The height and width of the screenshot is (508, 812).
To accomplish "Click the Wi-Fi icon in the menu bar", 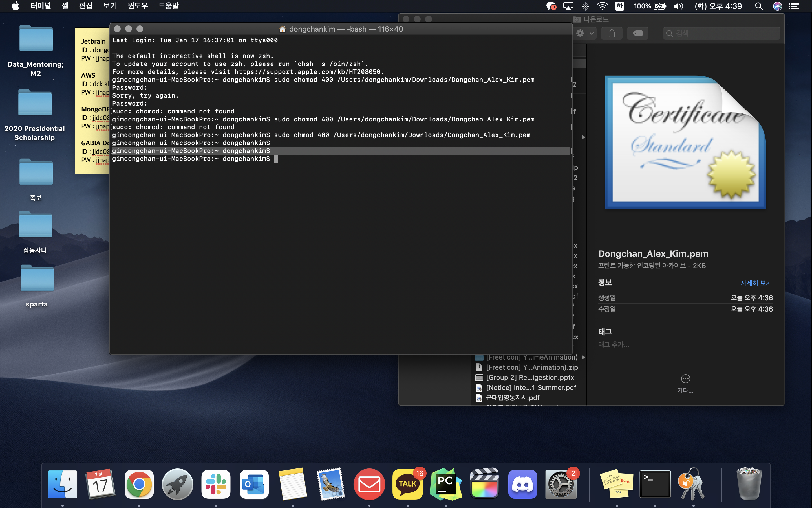I will [x=602, y=6].
